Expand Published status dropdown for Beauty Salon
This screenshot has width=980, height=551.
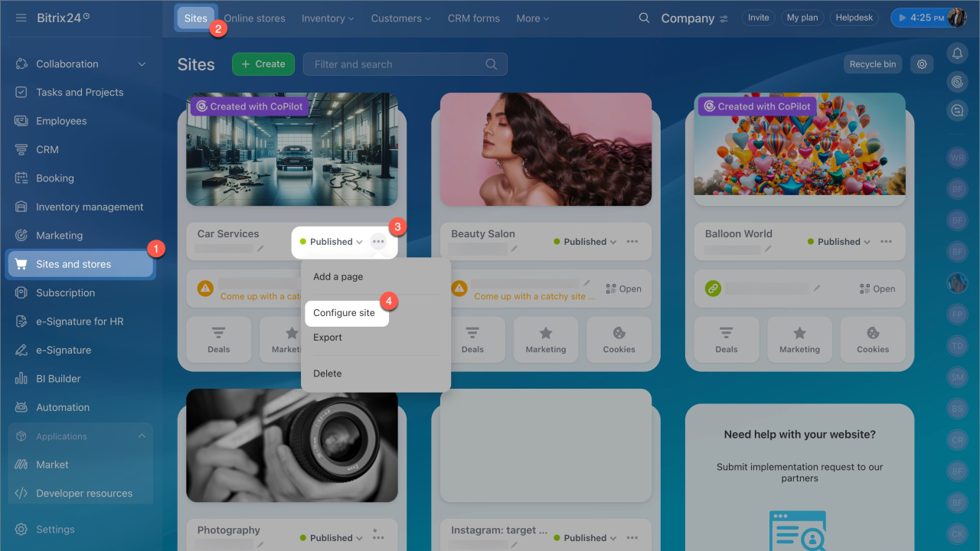586,242
